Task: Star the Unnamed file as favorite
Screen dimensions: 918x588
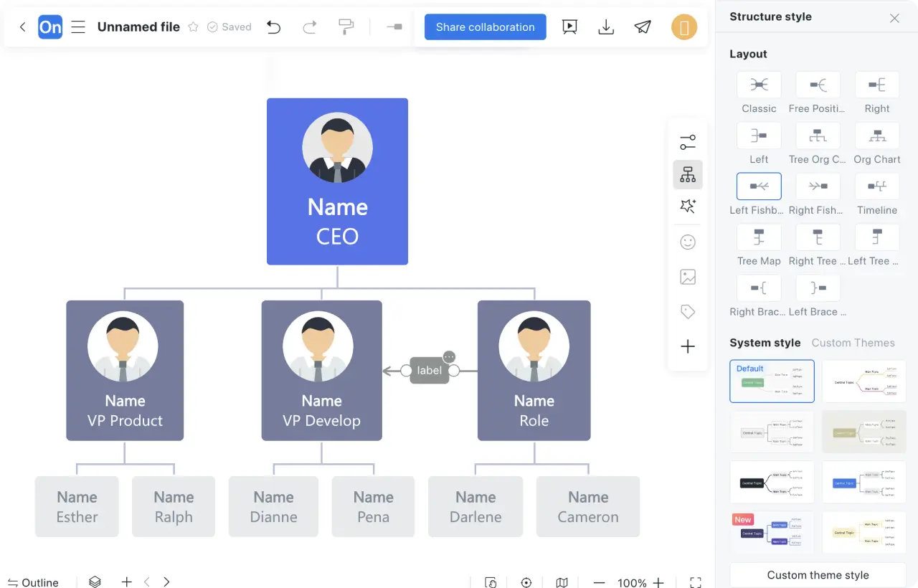Action: (x=193, y=27)
